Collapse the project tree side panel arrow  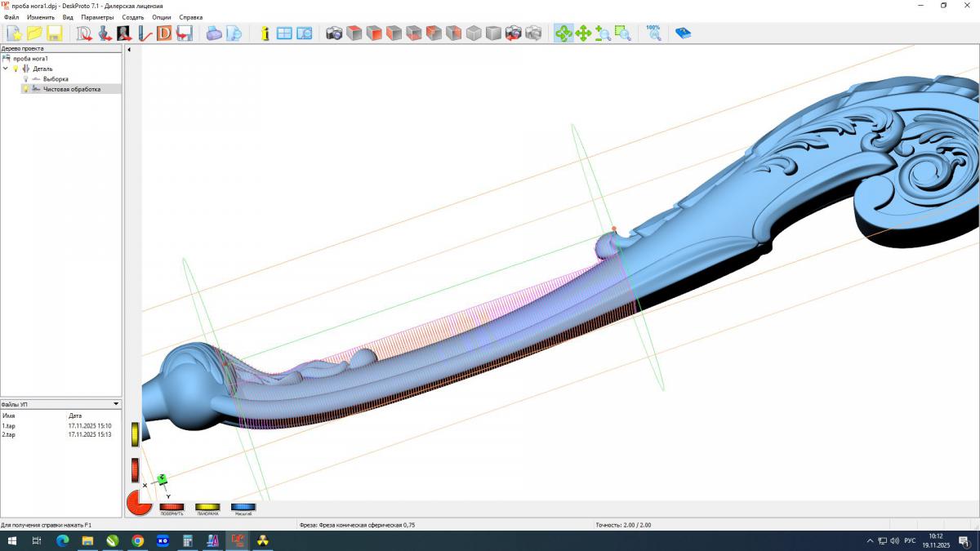click(x=129, y=50)
